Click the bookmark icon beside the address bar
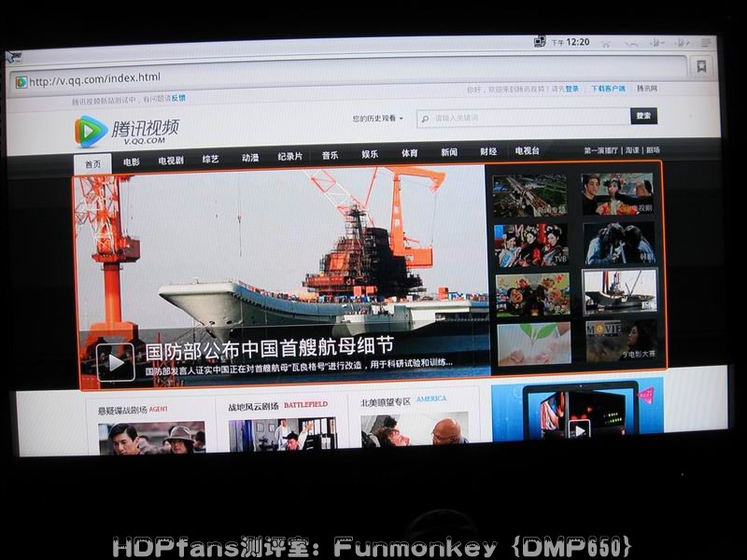This screenshot has width=747, height=560. click(700, 65)
